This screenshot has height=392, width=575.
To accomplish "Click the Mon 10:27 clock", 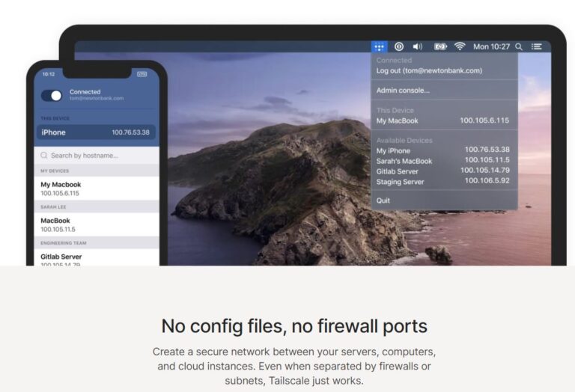I will [491, 46].
